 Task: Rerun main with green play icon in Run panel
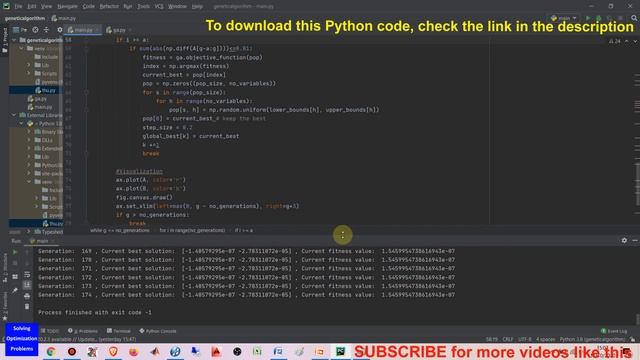tap(15, 252)
